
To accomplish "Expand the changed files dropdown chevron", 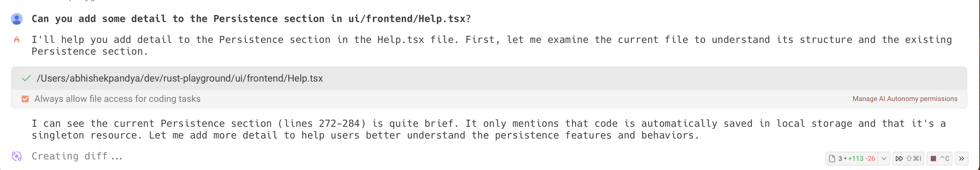I will [x=884, y=159].
